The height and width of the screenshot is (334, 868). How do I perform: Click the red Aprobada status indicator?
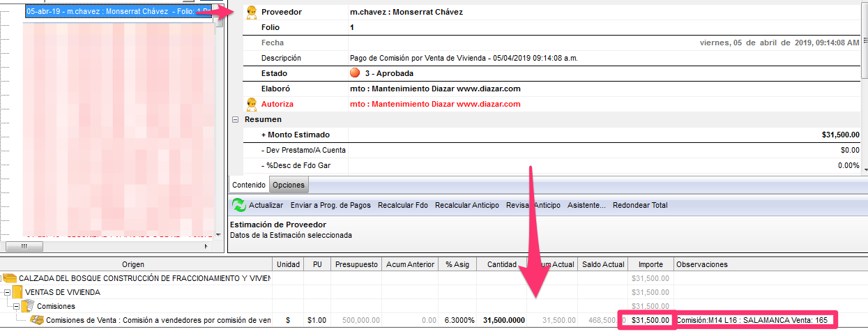[x=355, y=73]
